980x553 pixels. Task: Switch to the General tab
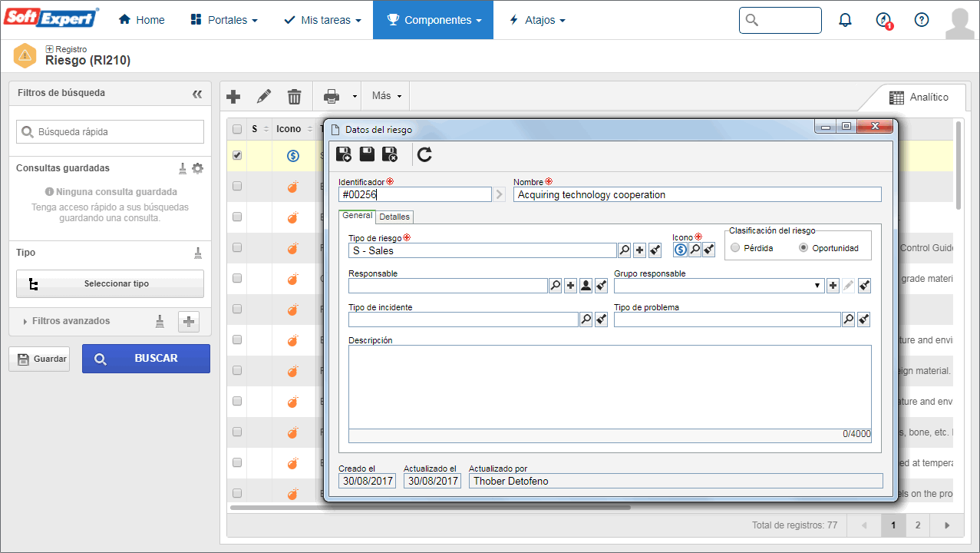coord(357,216)
